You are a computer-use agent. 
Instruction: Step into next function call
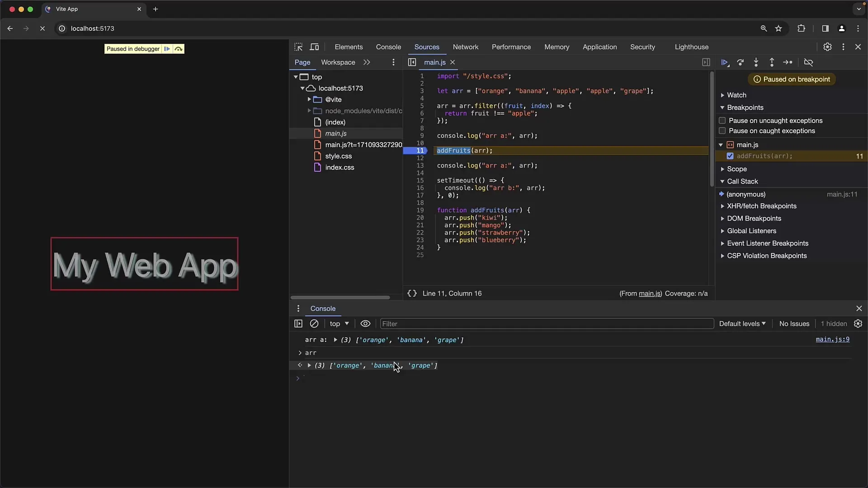[756, 62]
